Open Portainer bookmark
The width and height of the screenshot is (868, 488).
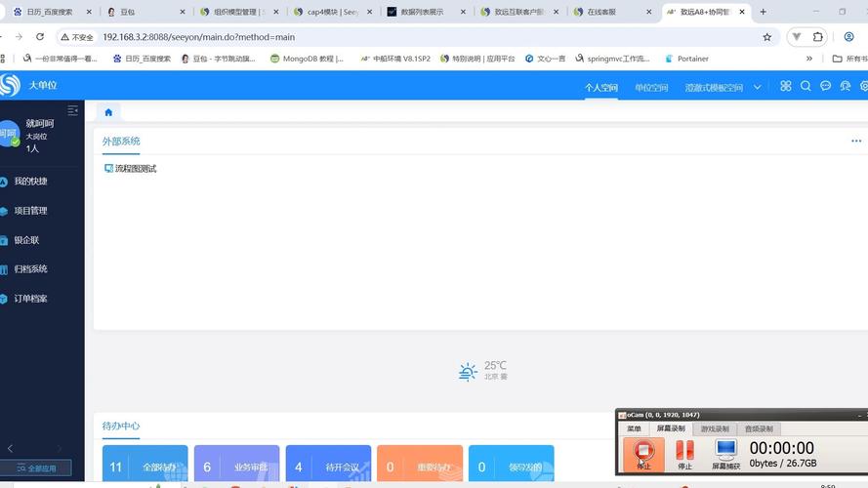(687, 59)
